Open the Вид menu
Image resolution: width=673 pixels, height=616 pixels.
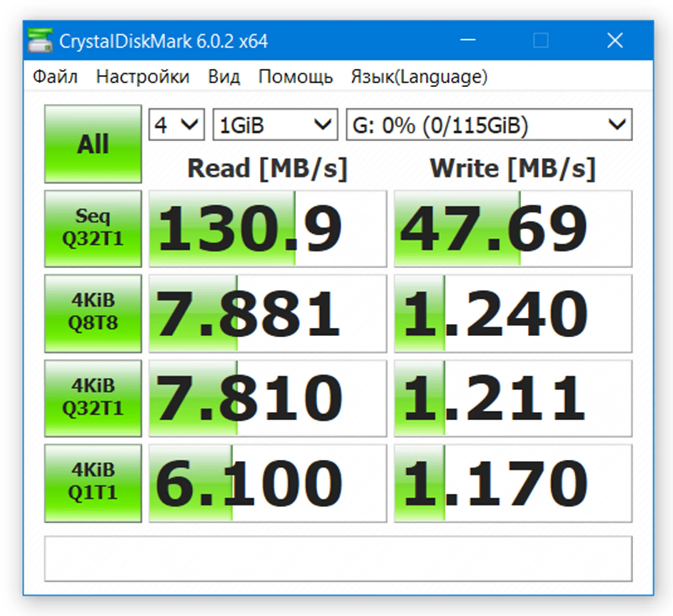(224, 77)
